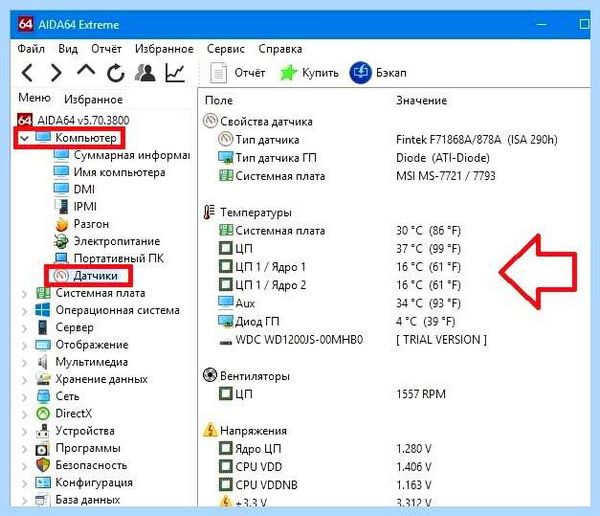The height and width of the screenshot is (516, 600).
Task: Click the Температуры thermometer icon
Action: 209,212
